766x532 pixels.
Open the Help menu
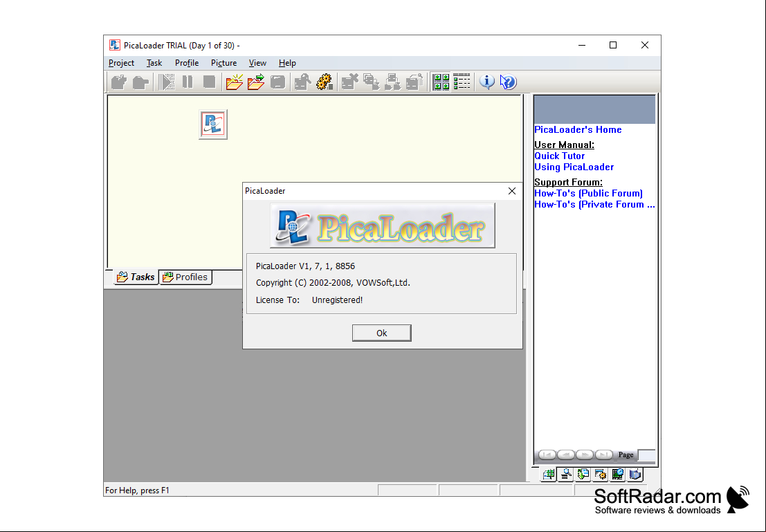point(287,63)
